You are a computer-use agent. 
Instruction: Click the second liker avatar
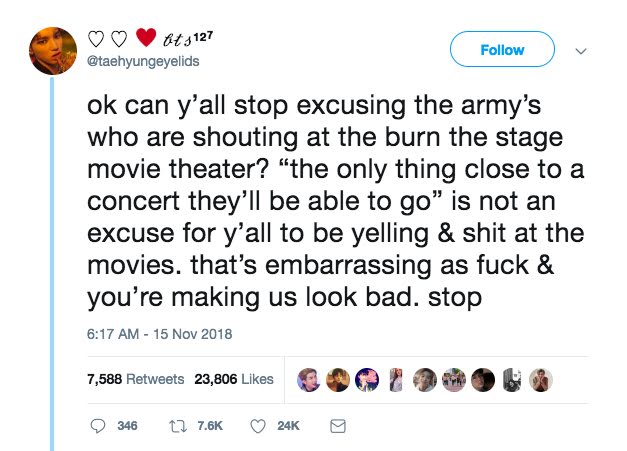[338, 380]
